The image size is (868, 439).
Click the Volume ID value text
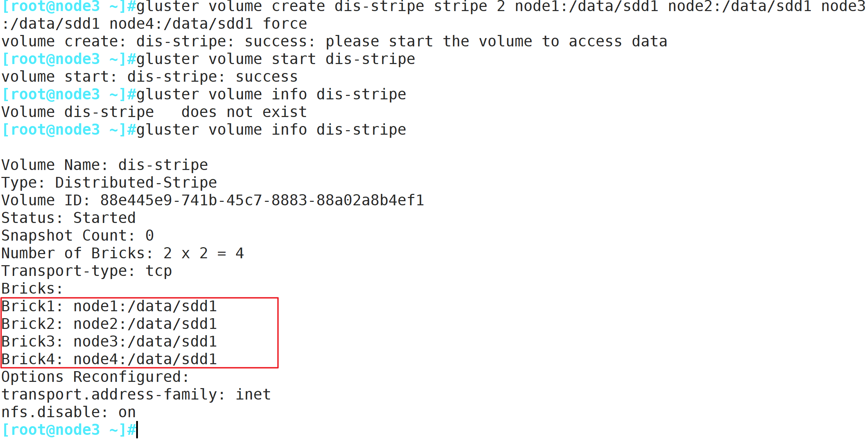click(x=262, y=200)
